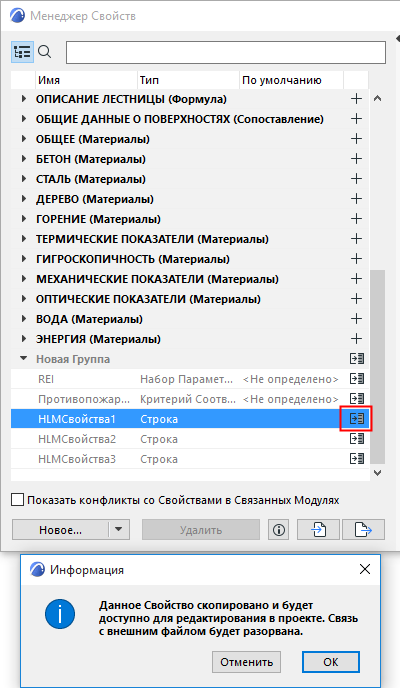Click the magnifier search icon
400x688 pixels.
44,52
